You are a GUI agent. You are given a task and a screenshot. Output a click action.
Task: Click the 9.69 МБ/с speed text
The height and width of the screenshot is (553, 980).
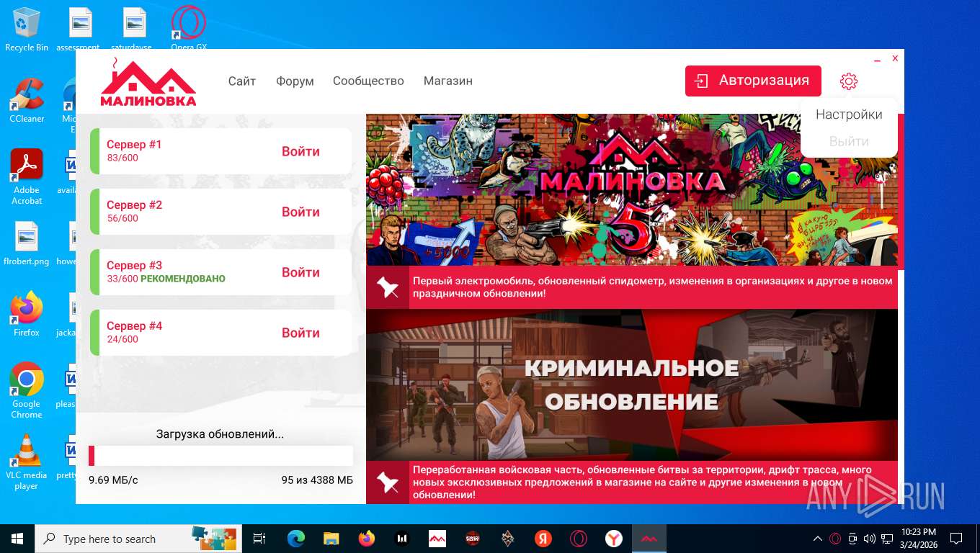[113, 480]
